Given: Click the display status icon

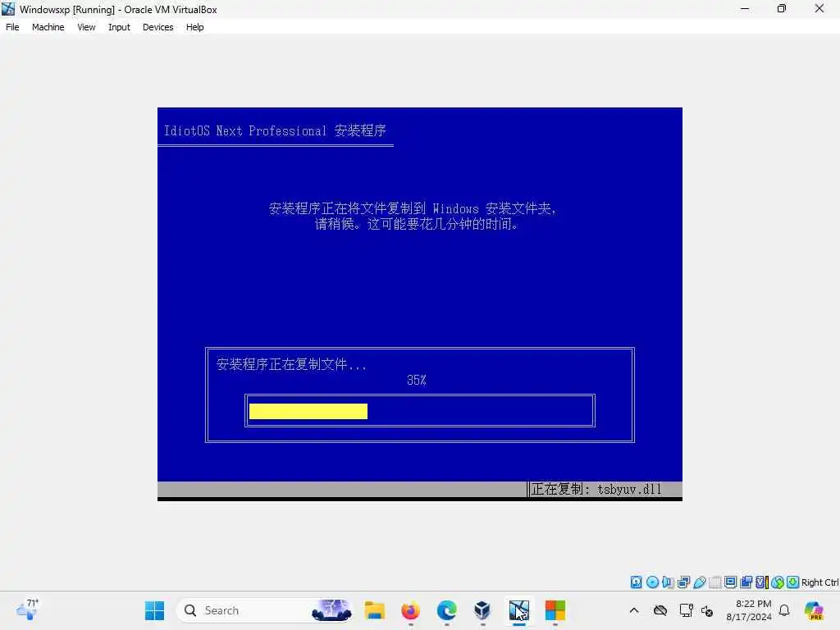Looking at the screenshot, I should [730, 582].
